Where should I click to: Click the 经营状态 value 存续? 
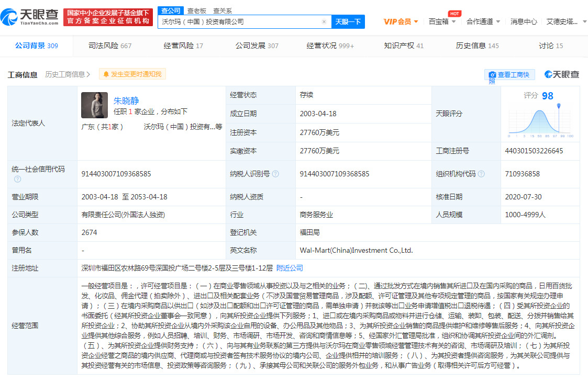click(x=306, y=95)
